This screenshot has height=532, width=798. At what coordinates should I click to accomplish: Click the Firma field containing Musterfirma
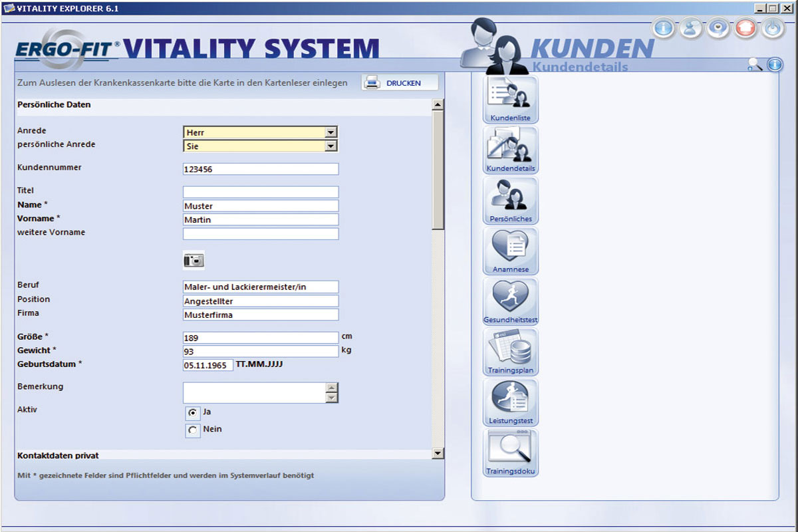click(x=261, y=315)
